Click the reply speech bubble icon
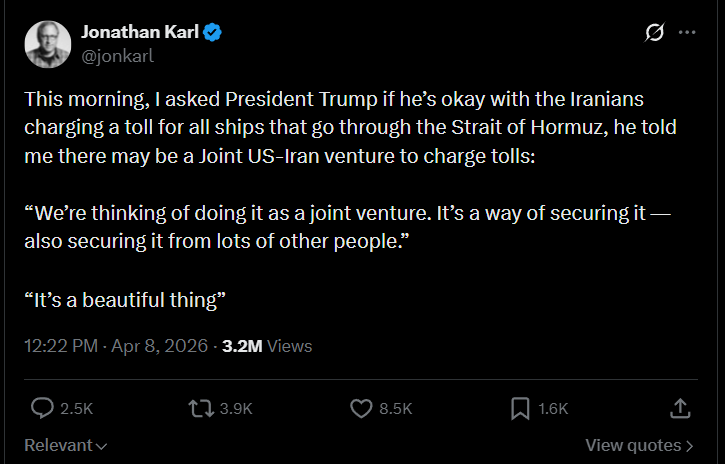Image resolution: width=725 pixels, height=464 pixels. (42, 408)
